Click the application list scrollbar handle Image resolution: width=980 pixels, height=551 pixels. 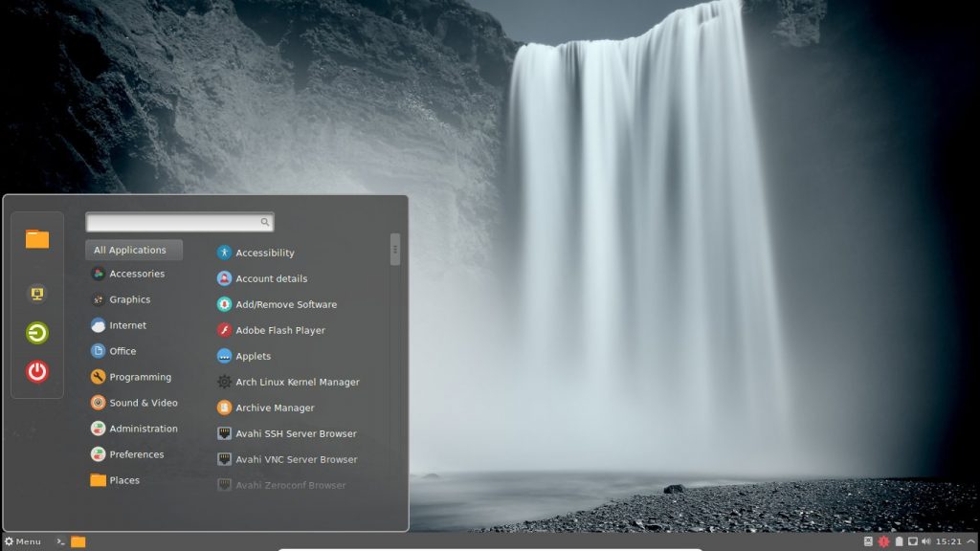coord(395,250)
